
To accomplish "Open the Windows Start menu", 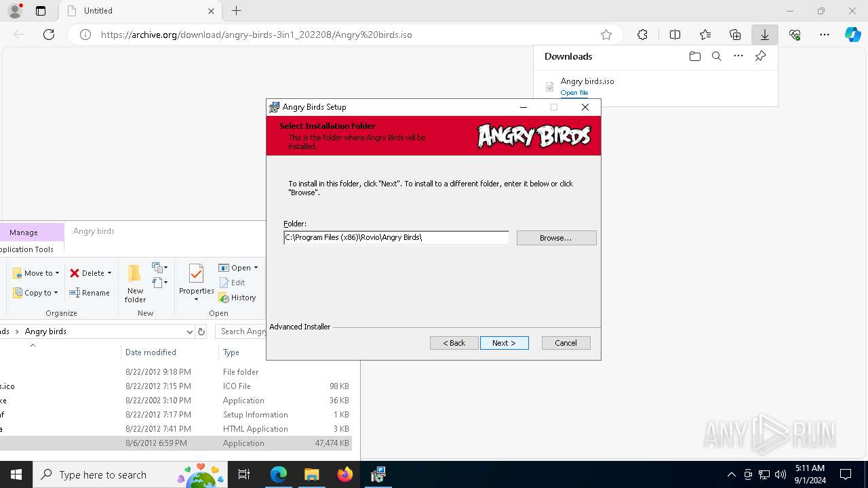I will click(16, 474).
